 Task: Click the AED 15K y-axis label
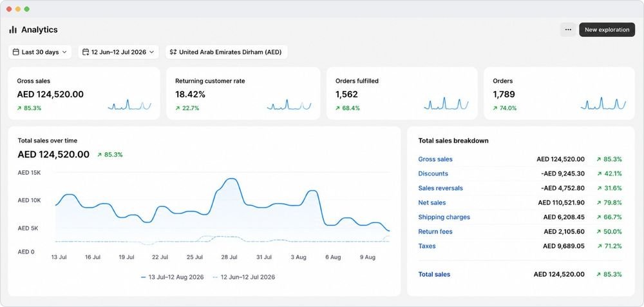click(x=29, y=173)
